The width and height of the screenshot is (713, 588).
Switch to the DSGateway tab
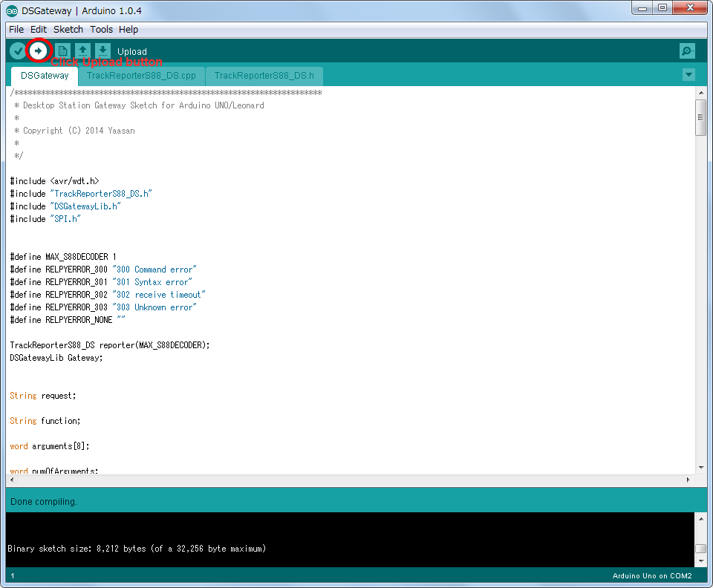pyautogui.click(x=45, y=76)
